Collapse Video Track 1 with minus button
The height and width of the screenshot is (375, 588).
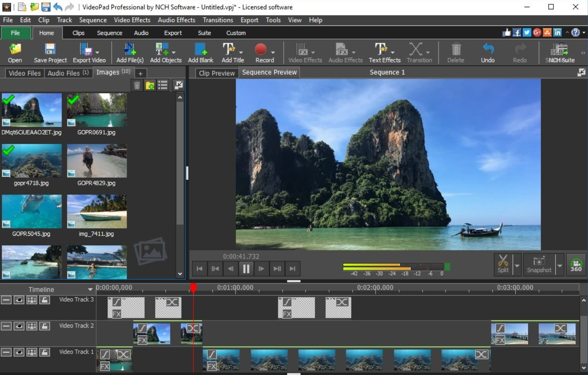click(6, 352)
